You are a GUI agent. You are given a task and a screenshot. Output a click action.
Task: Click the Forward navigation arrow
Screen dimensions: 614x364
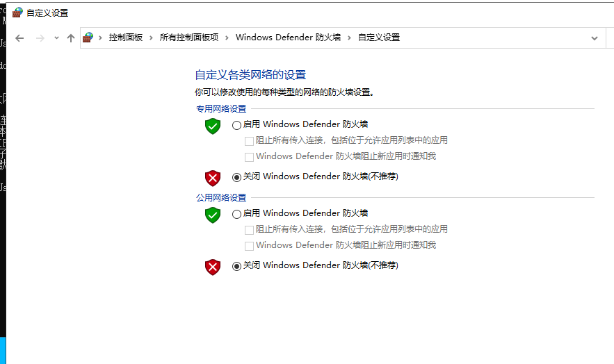coord(40,38)
